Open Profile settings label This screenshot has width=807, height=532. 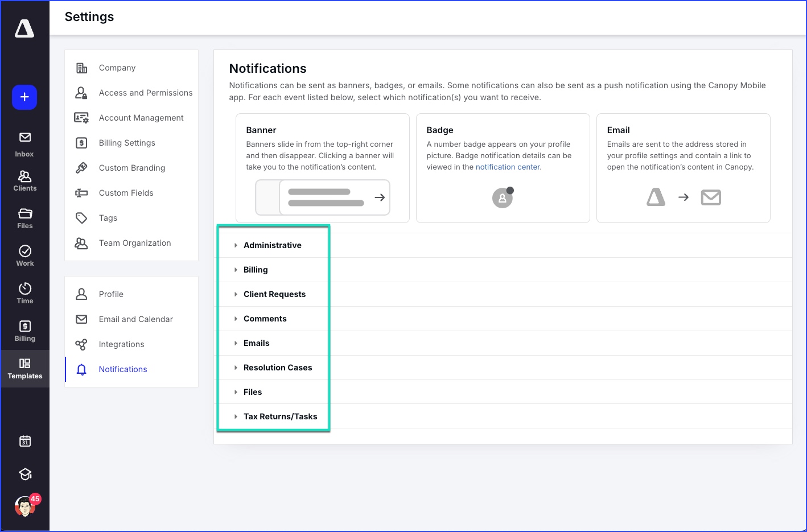pos(111,294)
